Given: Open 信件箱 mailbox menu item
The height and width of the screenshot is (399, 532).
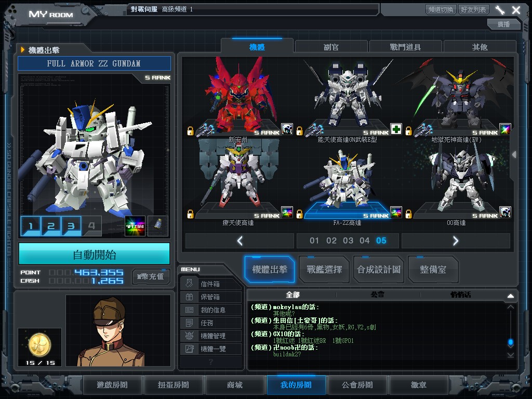Looking at the screenshot, I should (211, 284).
